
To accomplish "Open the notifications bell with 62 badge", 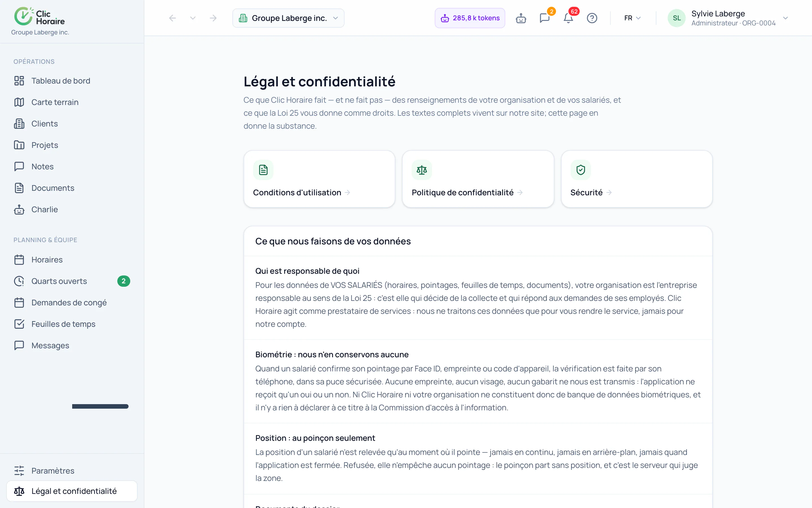I will 568,18.
